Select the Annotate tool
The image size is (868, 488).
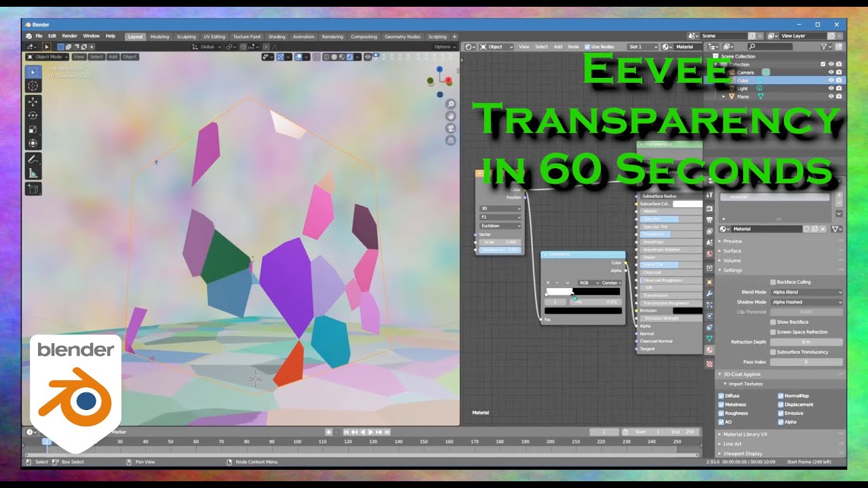33,159
